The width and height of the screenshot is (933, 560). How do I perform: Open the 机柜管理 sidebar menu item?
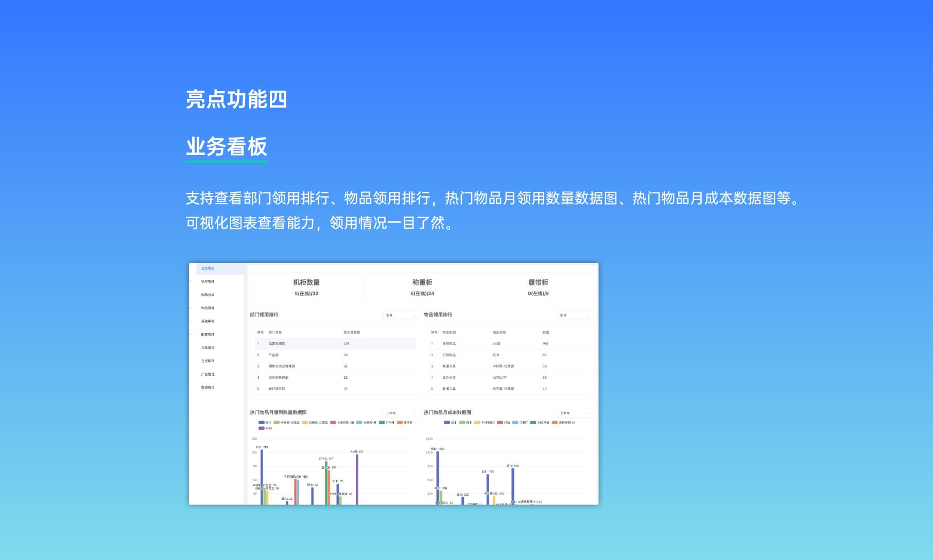[208, 282]
